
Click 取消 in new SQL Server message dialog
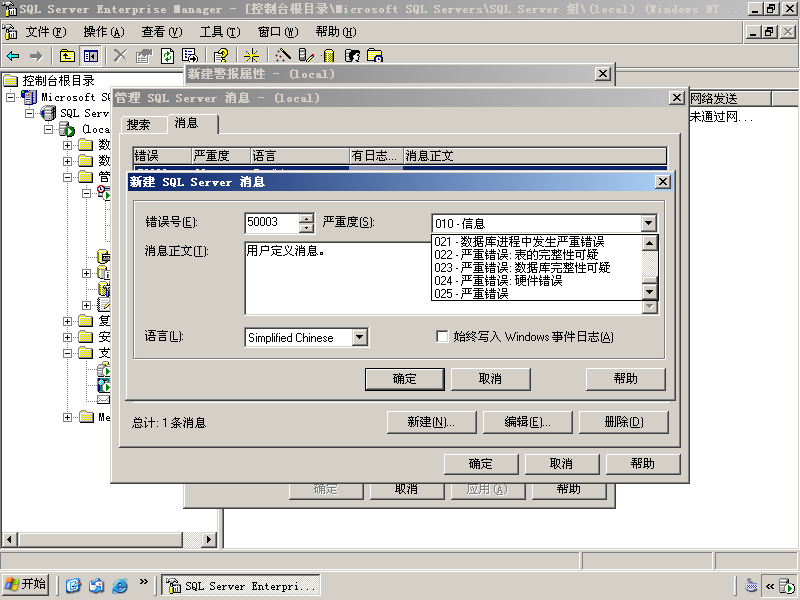pyautogui.click(x=490, y=379)
